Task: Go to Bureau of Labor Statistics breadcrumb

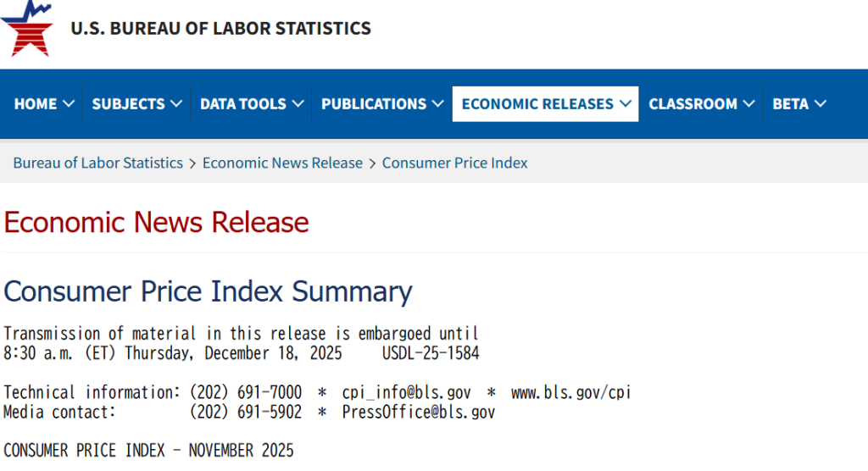Action: [98, 163]
